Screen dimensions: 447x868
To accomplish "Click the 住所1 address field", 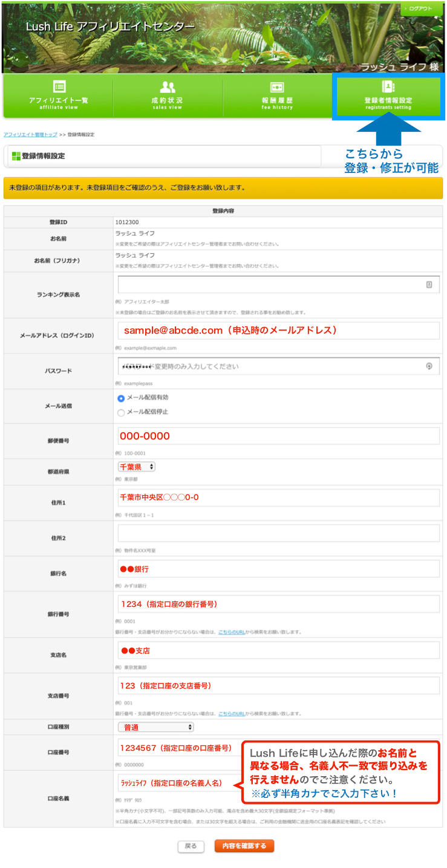I will coord(278,497).
